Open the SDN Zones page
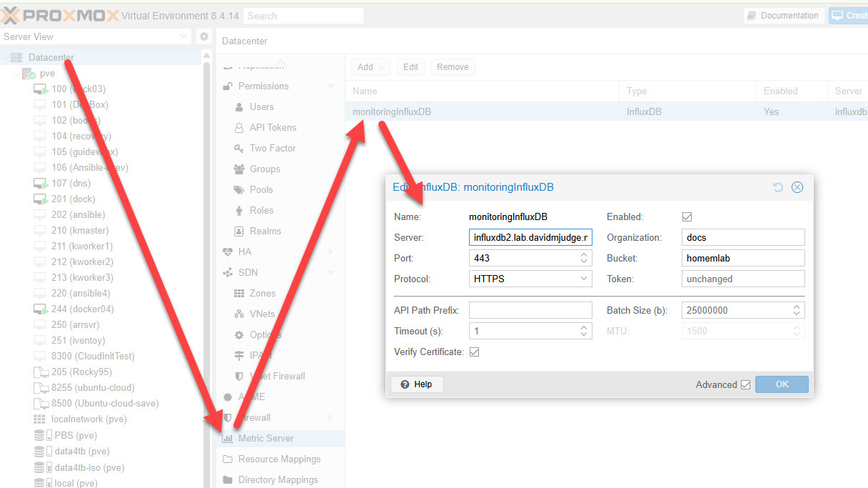This screenshot has height=488, width=868. click(x=262, y=293)
